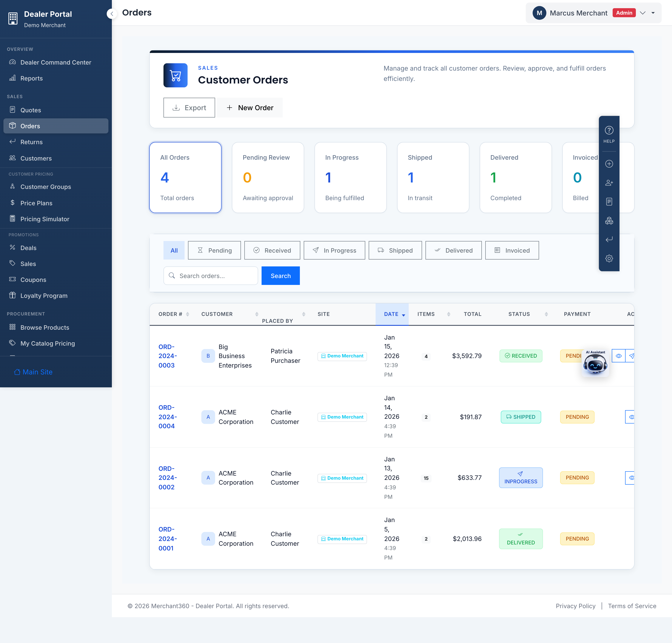672x643 pixels.
Task: Open the settings gear in quick panel
Action: pyautogui.click(x=609, y=258)
